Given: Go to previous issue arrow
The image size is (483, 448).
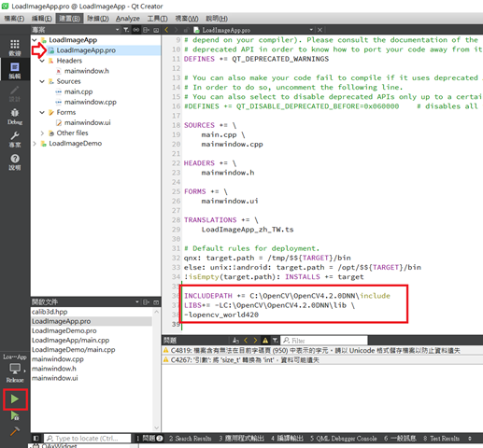Looking at the screenshot, I should 246,341.
